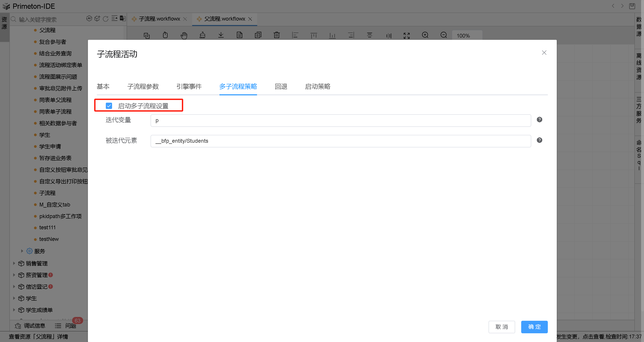Click the trash delete icon in toolbar
The image size is (644, 342).
[x=276, y=35]
